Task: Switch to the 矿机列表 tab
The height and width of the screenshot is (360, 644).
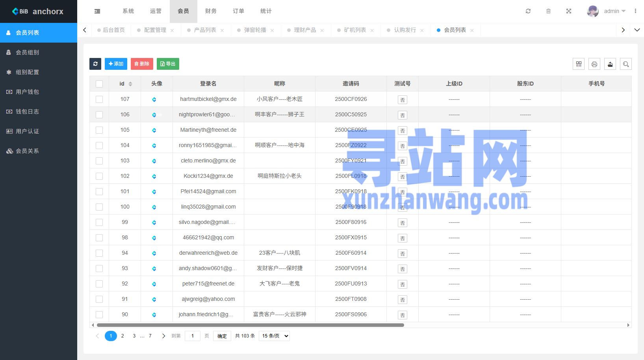Action: [x=355, y=30]
